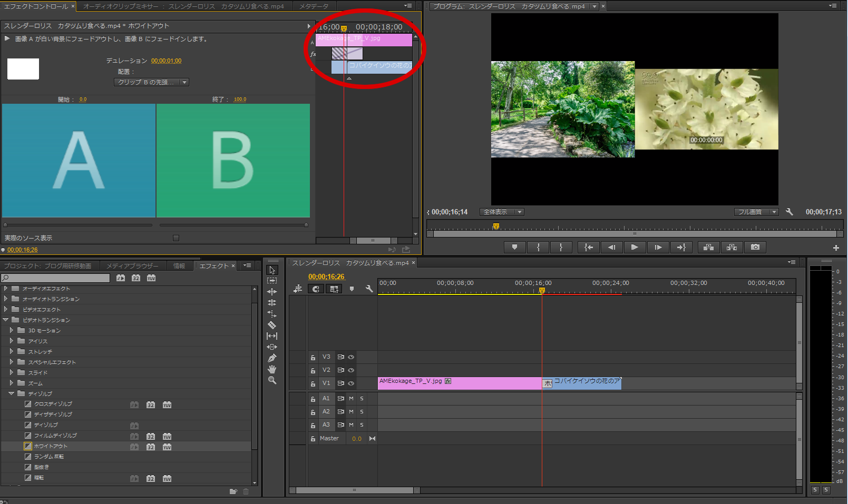Select the ホワイトアウト transition on V1 clip

[x=548, y=383]
